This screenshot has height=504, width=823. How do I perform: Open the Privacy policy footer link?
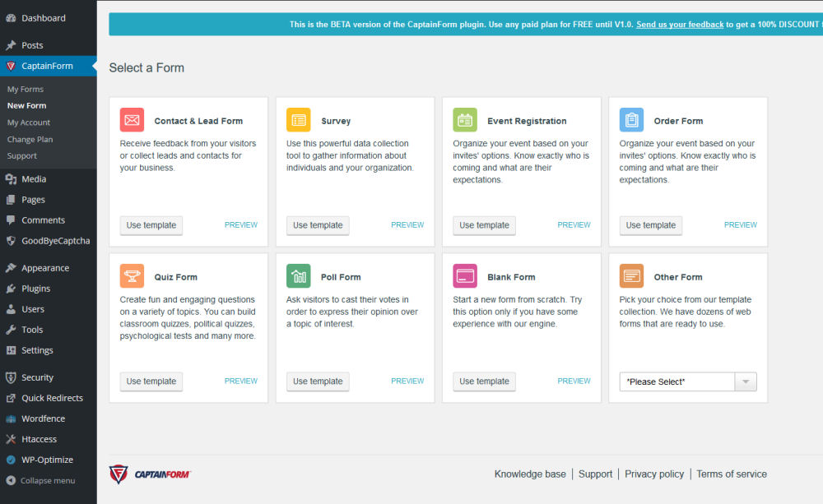[654, 474]
